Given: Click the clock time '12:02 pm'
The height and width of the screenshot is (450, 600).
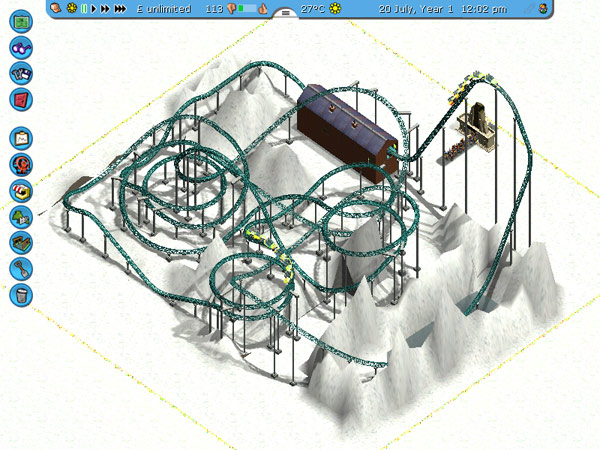Looking at the screenshot, I should [484, 9].
